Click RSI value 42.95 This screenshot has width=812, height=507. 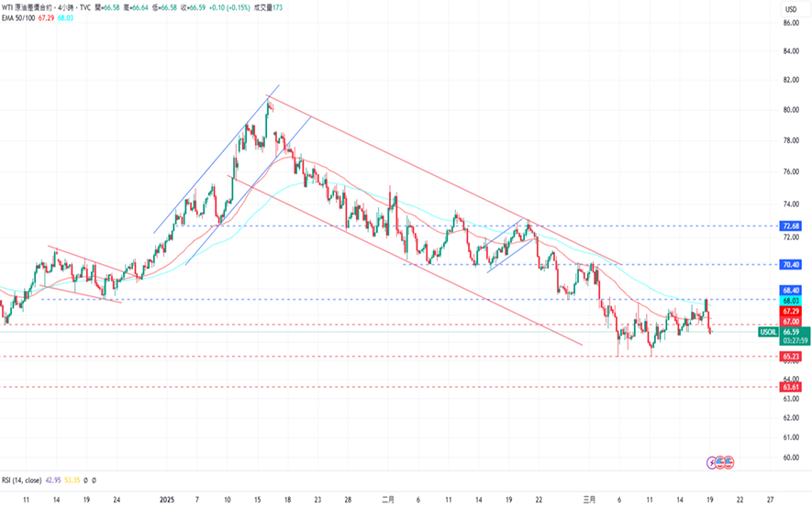coord(53,480)
